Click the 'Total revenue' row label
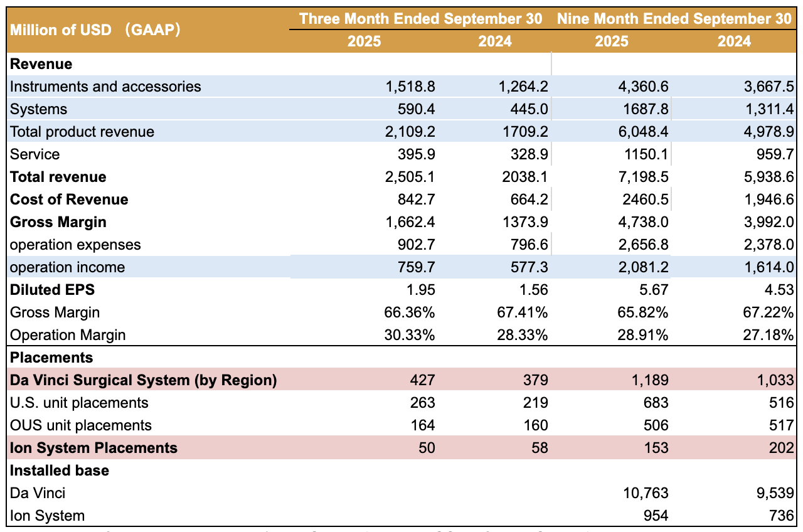Viewport: 803px width, 532px height. click(58, 177)
